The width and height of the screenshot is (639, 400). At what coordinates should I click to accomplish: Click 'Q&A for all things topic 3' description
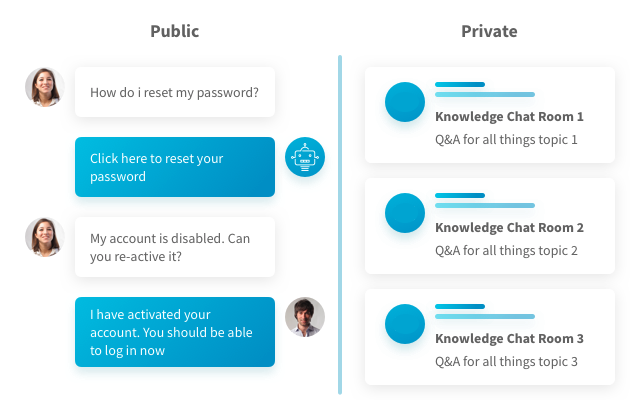tap(506, 362)
